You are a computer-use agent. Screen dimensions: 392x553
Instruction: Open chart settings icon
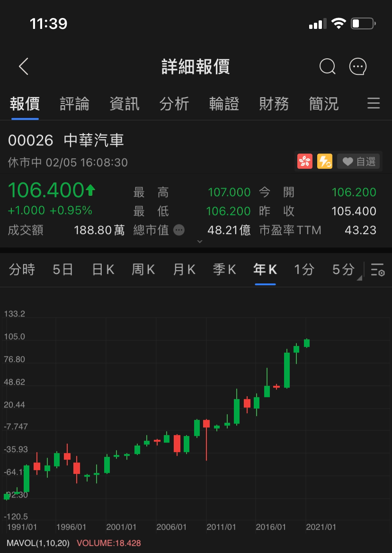point(377,270)
